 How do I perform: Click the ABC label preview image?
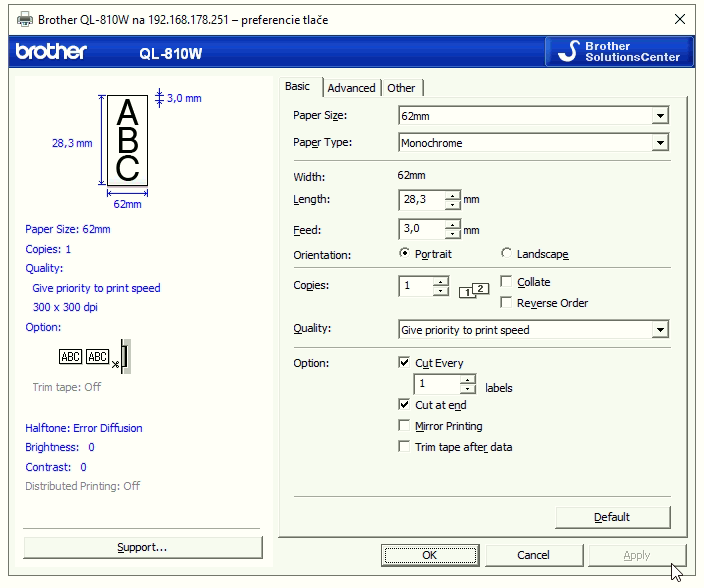pos(128,140)
